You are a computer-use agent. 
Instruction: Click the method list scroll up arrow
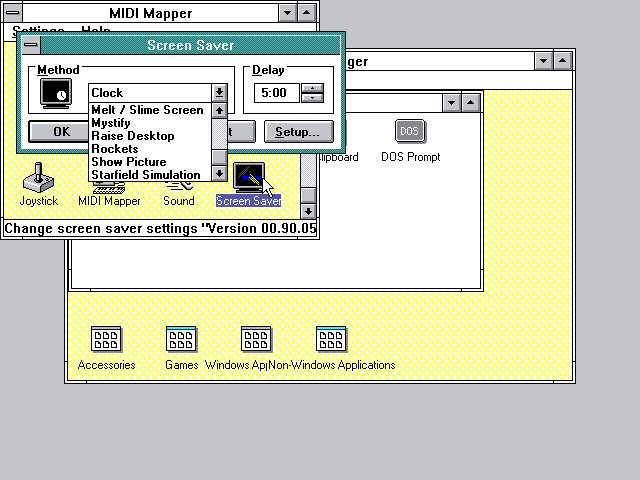(220, 111)
